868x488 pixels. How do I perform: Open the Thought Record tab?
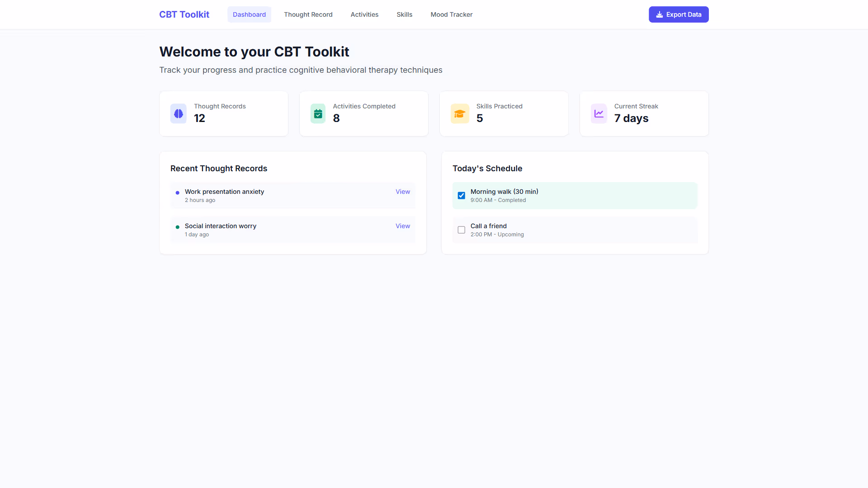tap(308, 14)
